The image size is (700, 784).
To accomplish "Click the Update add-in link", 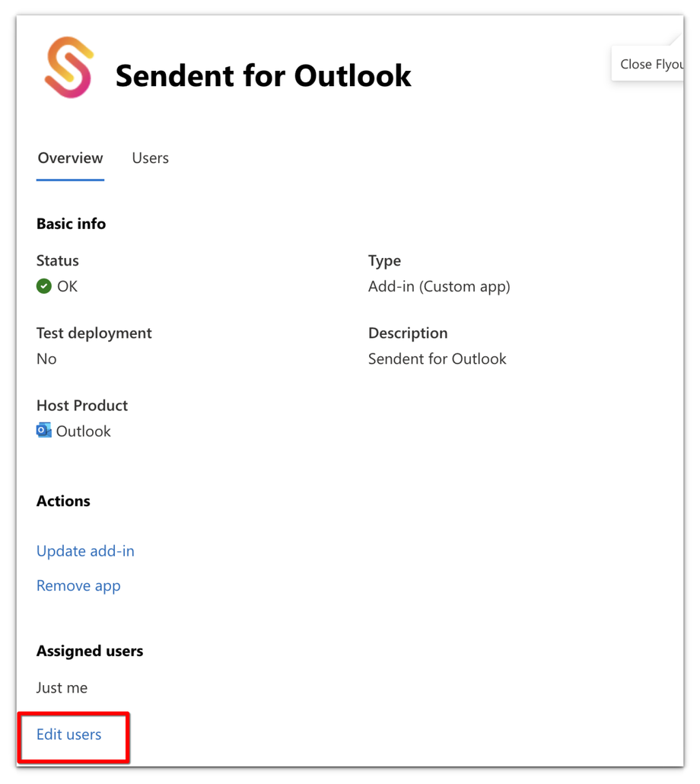I will tap(85, 551).
